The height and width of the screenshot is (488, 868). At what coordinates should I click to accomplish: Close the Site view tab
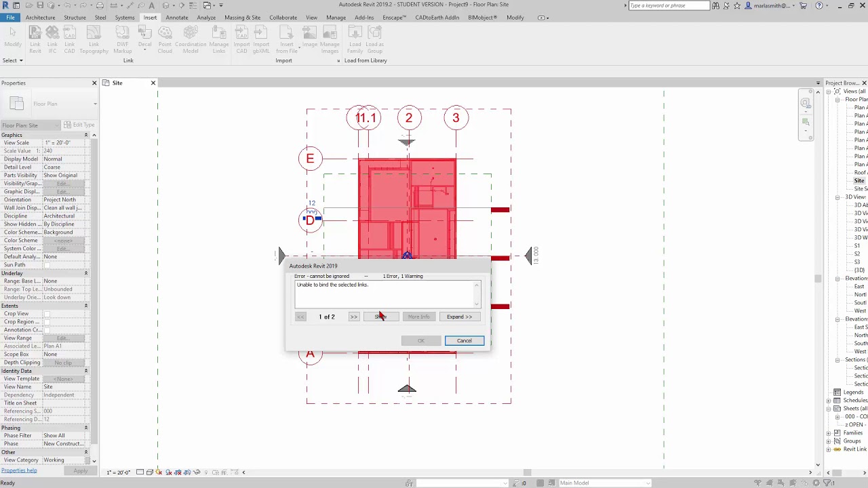coord(153,83)
